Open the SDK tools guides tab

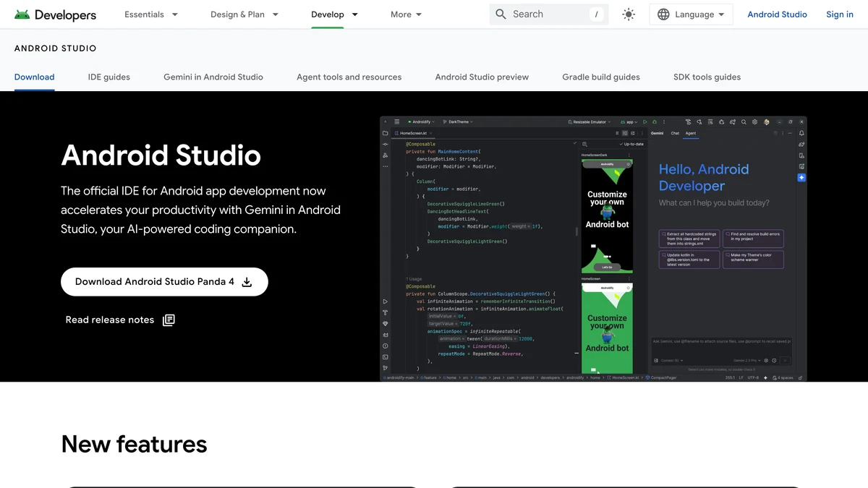click(707, 77)
